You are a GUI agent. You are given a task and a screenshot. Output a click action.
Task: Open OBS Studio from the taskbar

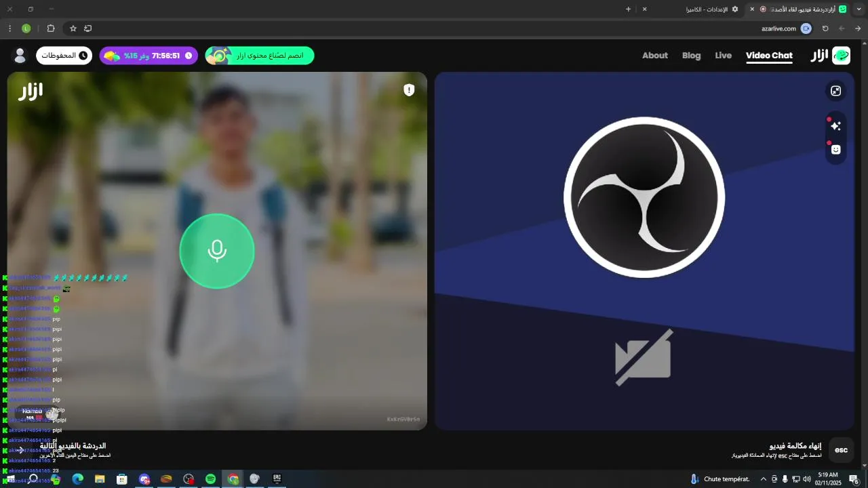[x=189, y=479]
